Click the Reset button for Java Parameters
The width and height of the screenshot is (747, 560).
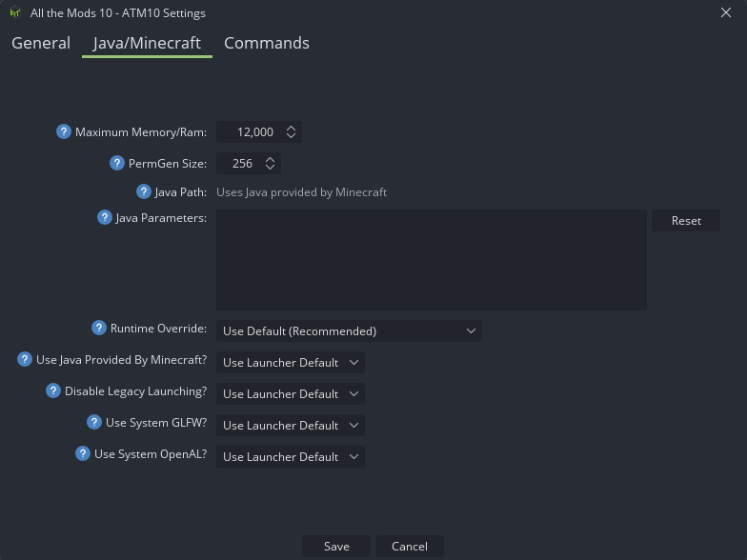click(x=686, y=221)
